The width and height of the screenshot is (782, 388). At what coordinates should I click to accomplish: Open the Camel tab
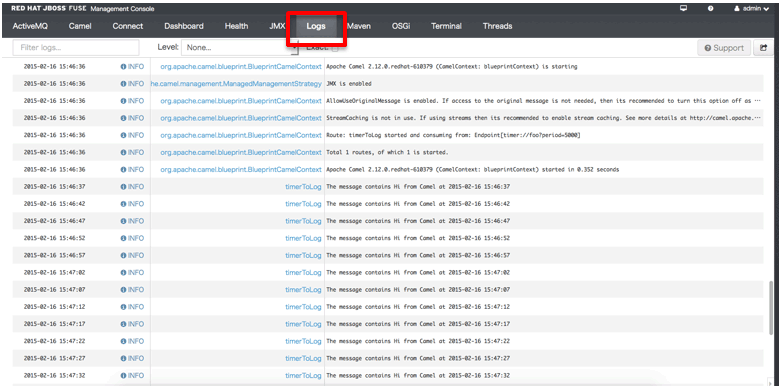click(80, 26)
